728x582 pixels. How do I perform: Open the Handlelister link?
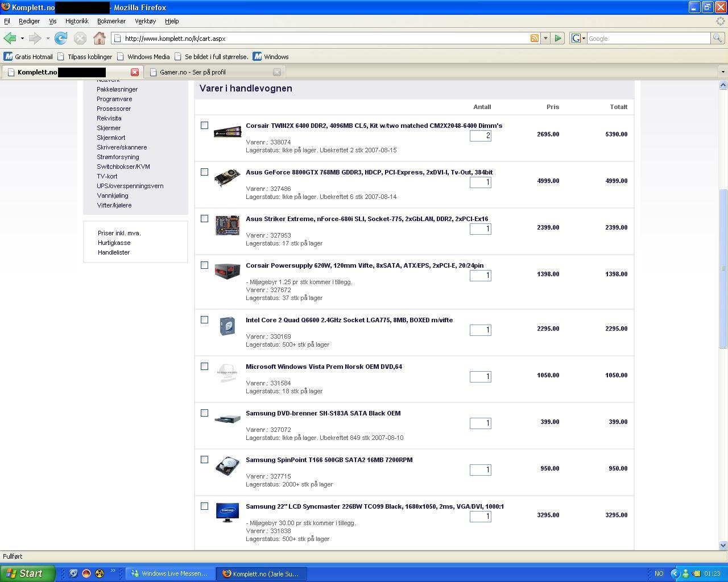point(114,252)
